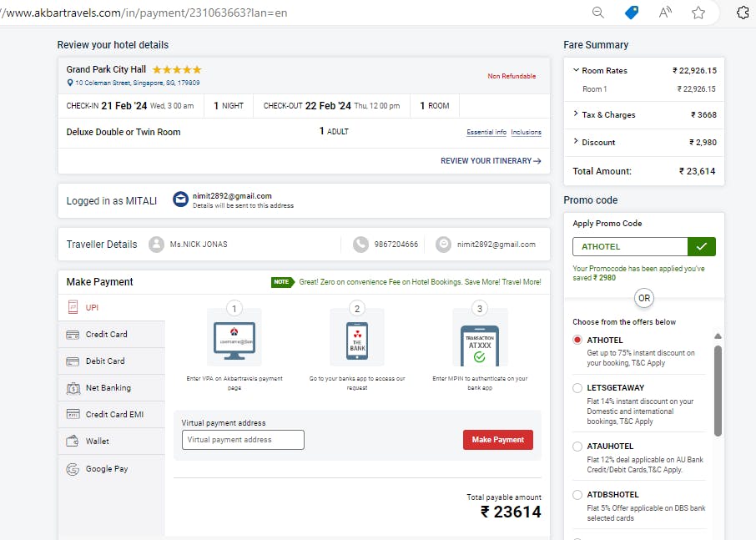Click the red Make Payment button
The height and width of the screenshot is (540, 756).
click(x=498, y=440)
